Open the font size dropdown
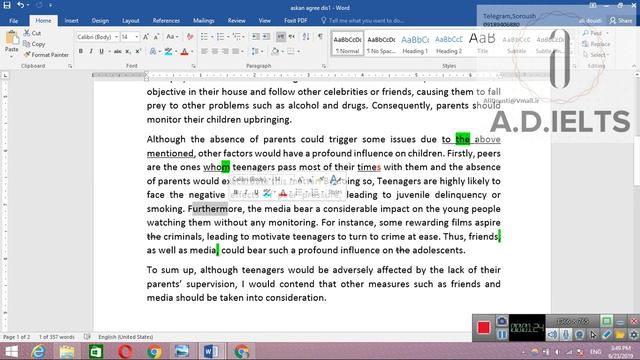The height and width of the screenshot is (360, 640). tap(137, 37)
